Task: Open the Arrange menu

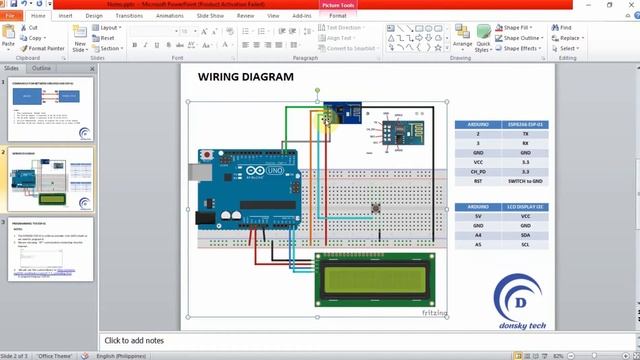Action: (462, 39)
